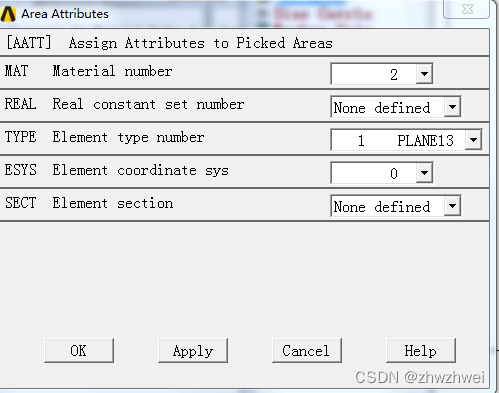Open the MAT Material number dropdown arrow

tap(424, 73)
